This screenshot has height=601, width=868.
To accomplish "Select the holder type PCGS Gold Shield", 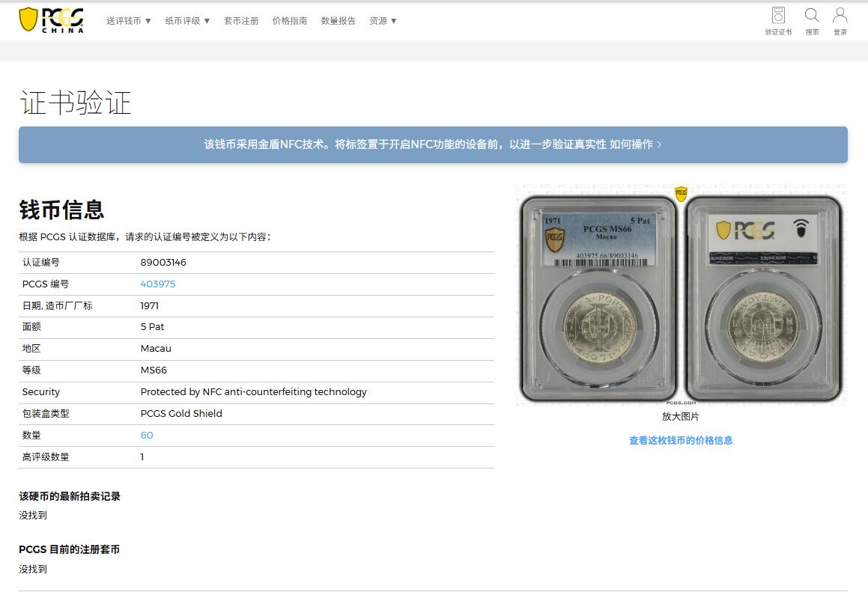I will point(181,413).
